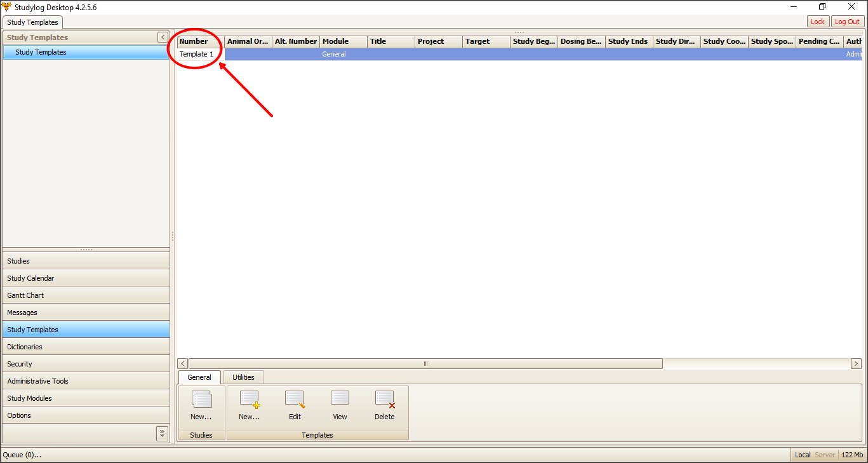Collapse the Study Templates side panel

click(163, 37)
